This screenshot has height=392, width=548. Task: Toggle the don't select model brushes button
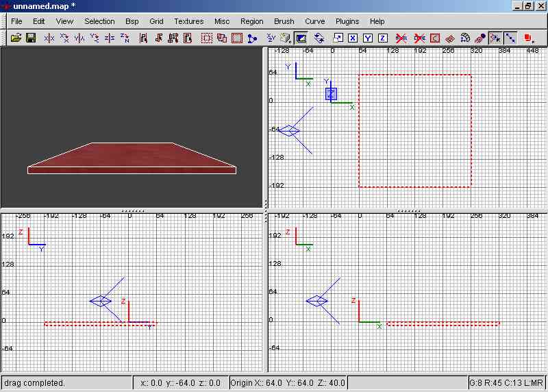402,38
